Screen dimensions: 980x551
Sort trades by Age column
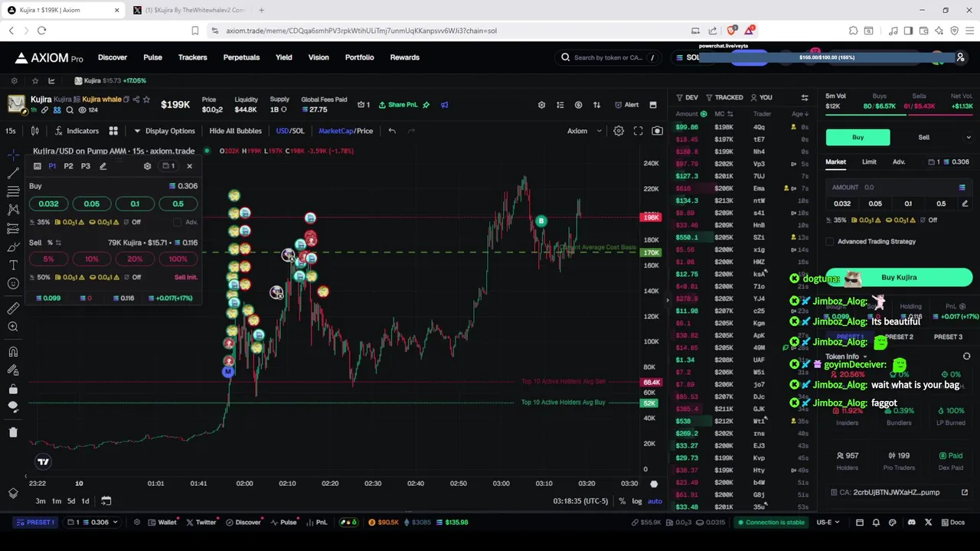click(800, 114)
